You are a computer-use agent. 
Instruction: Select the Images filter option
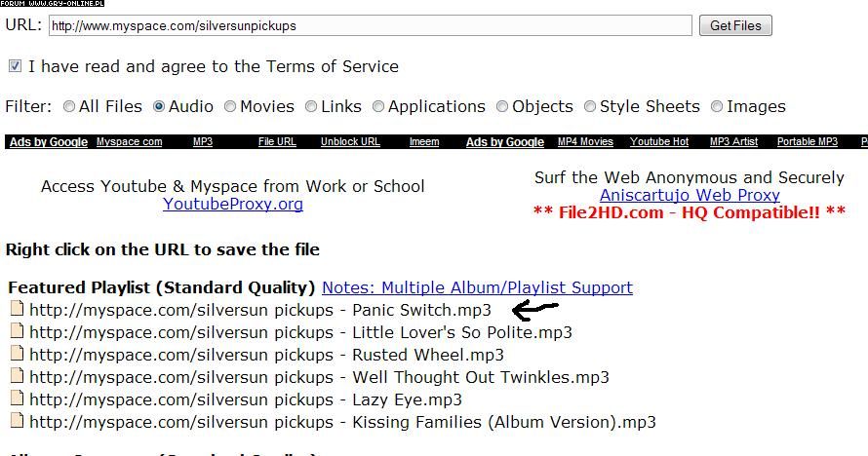(717, 107)
